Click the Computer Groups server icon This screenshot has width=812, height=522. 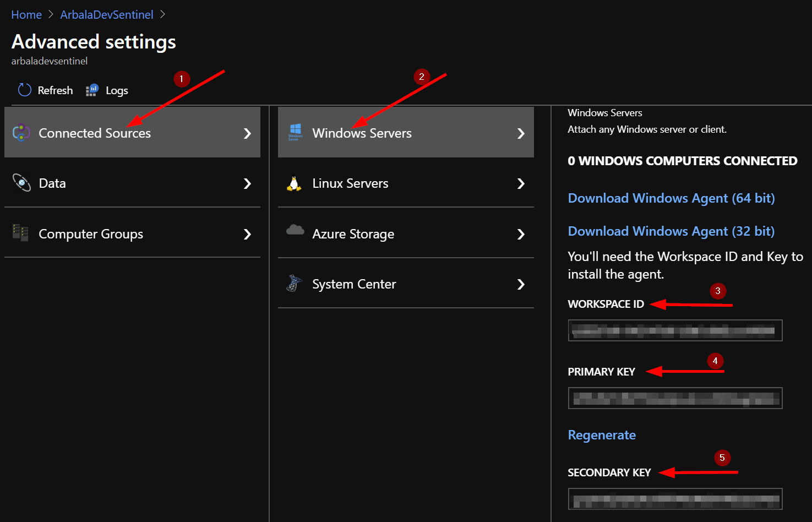click(x=20, y=233)
